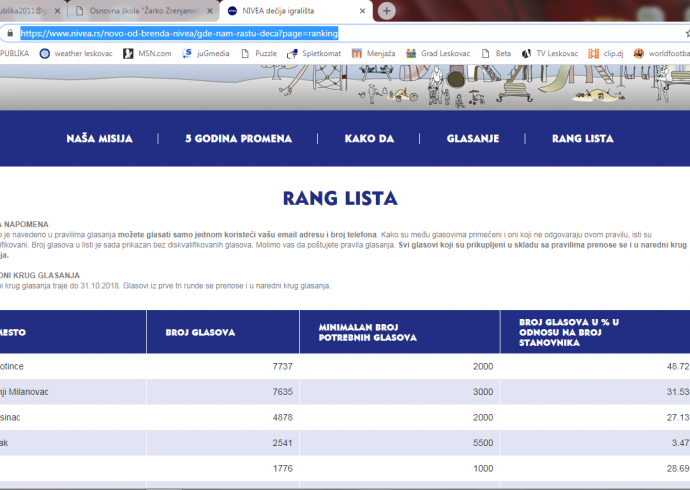Go to GLASANJE voting page
Screen dimensions: 690x490
point(473,139)
